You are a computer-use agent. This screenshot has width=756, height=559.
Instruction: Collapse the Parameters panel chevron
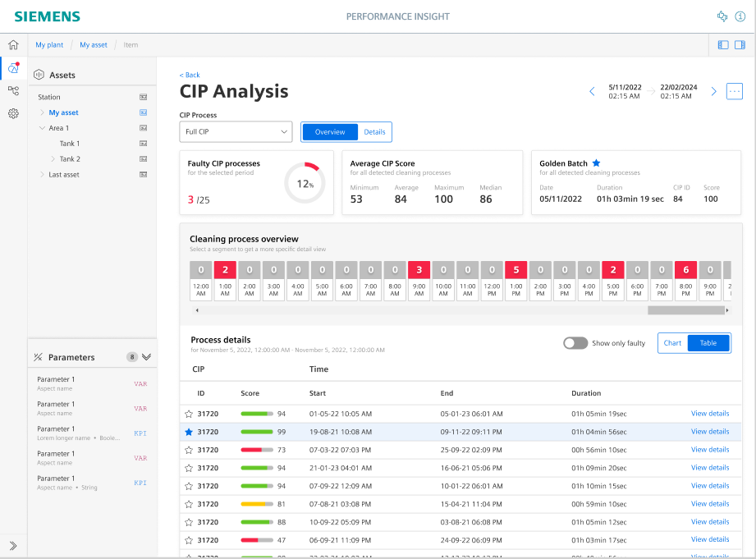147,357
